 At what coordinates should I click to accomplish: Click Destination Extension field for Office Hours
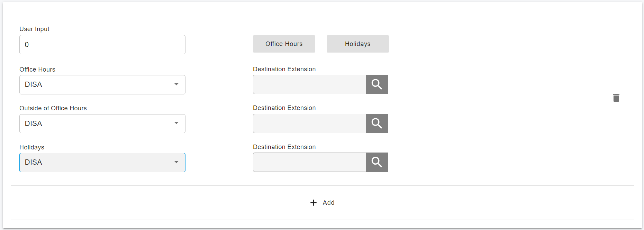coord(309,84)
